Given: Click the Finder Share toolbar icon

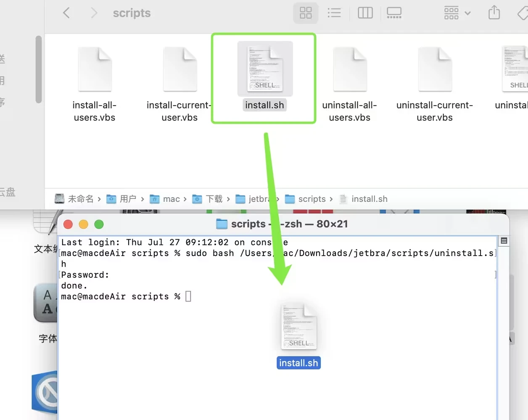Looking at the screenshot, I should (x=494, y=13).
